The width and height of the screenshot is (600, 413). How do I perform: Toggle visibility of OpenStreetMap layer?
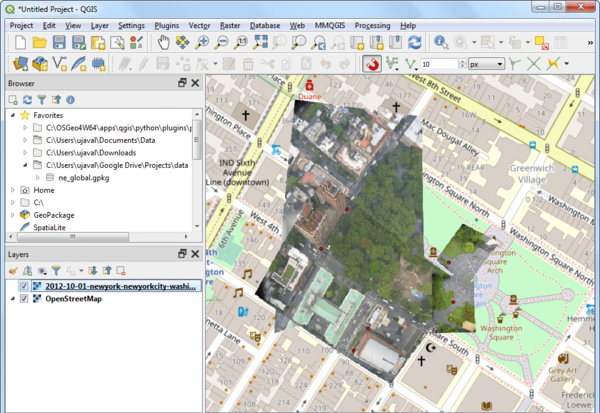[24, 299]
